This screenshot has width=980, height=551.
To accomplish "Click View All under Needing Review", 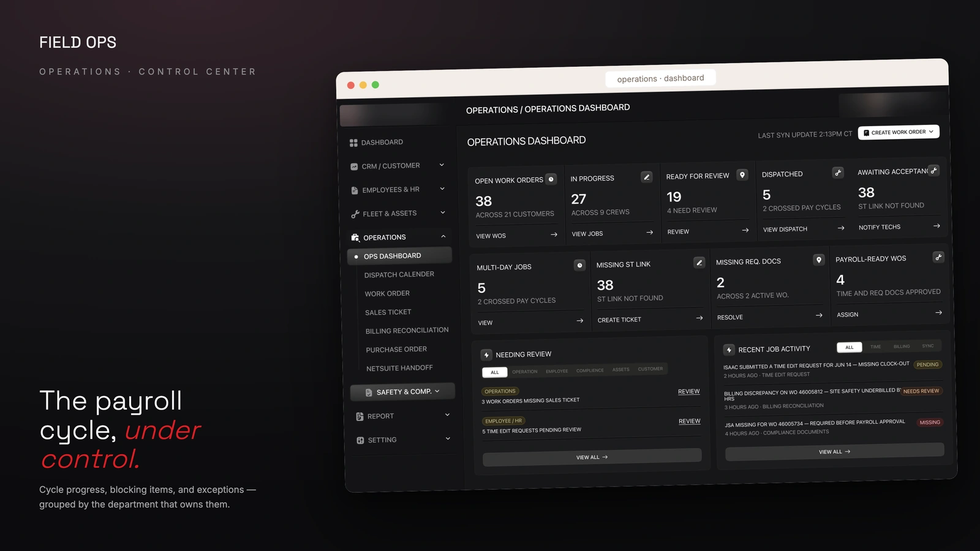I will tap(592, 457).
